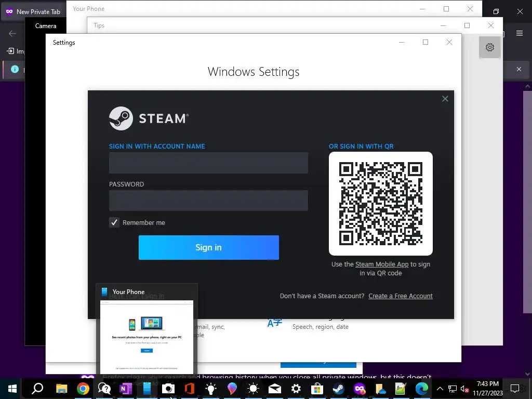This screenshot has width=532, height=399.
Task: Switch to the Camera app in taskbar
Action: pyautogui.click(x=168, y=389)
